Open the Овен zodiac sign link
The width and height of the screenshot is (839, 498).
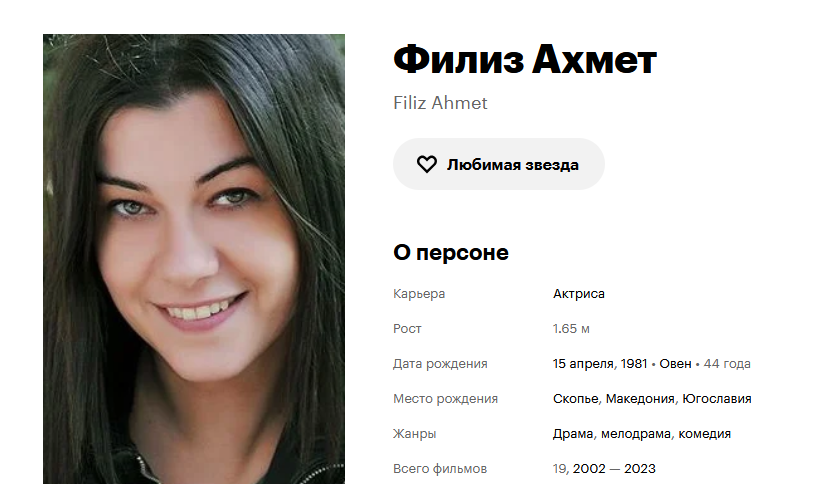coord(675,364)
